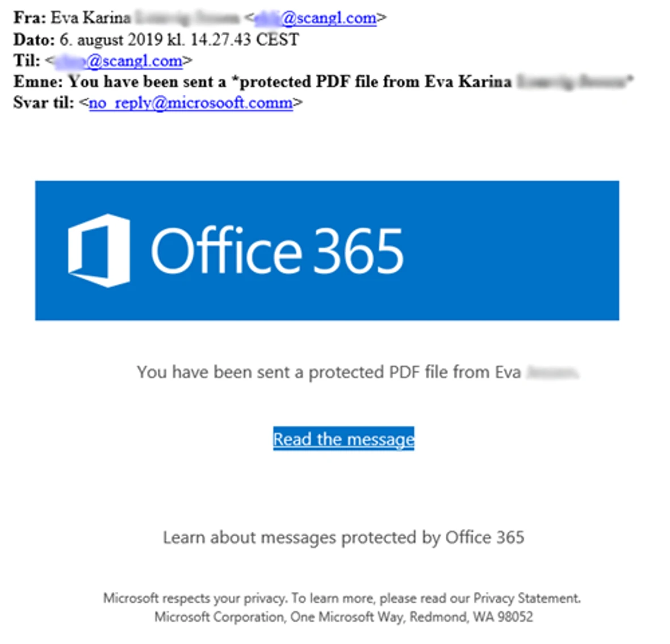
Task: Click the sender name 'Eva Karina' in Fra line
Action: [x=91, y=18]
